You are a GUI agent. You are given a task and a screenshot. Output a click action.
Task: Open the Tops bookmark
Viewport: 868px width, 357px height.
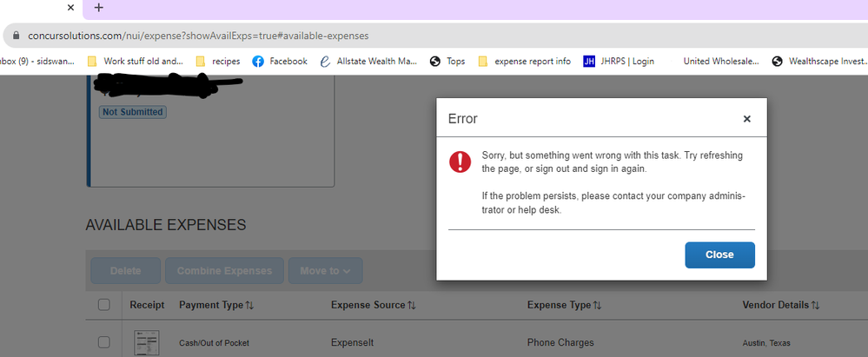point(447,62)
